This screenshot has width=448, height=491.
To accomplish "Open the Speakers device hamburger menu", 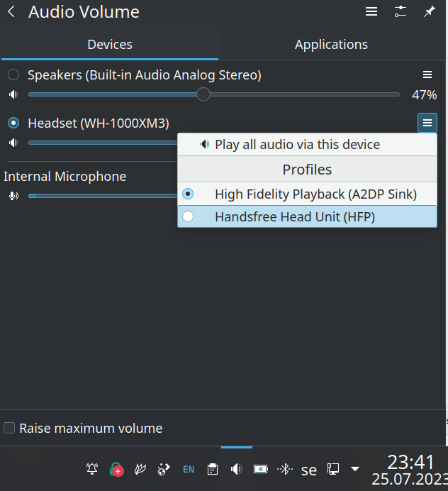I will coord(427,75).
